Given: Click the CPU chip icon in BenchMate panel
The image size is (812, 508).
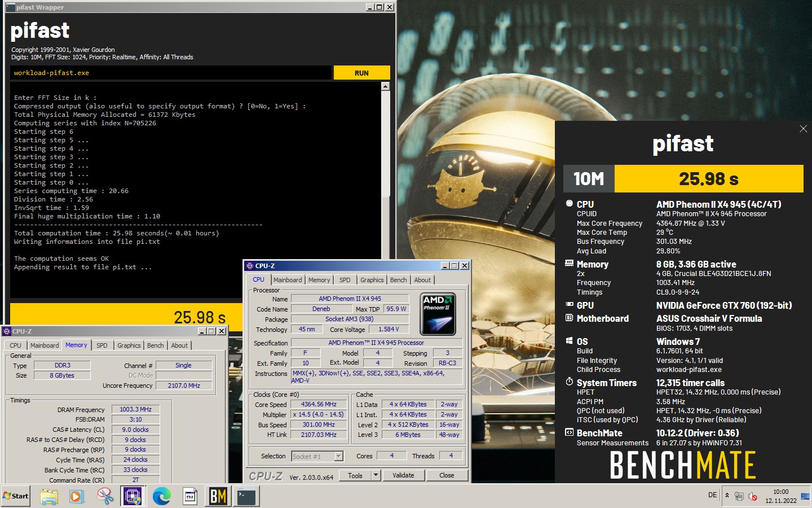Looking at the screenshot, I should [x=569, y=204].
